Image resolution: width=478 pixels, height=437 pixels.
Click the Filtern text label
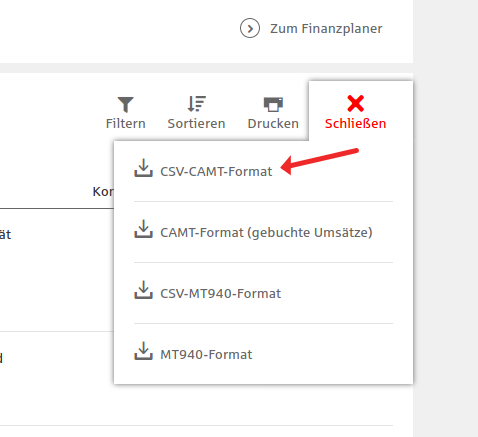[x=126, y=124]
